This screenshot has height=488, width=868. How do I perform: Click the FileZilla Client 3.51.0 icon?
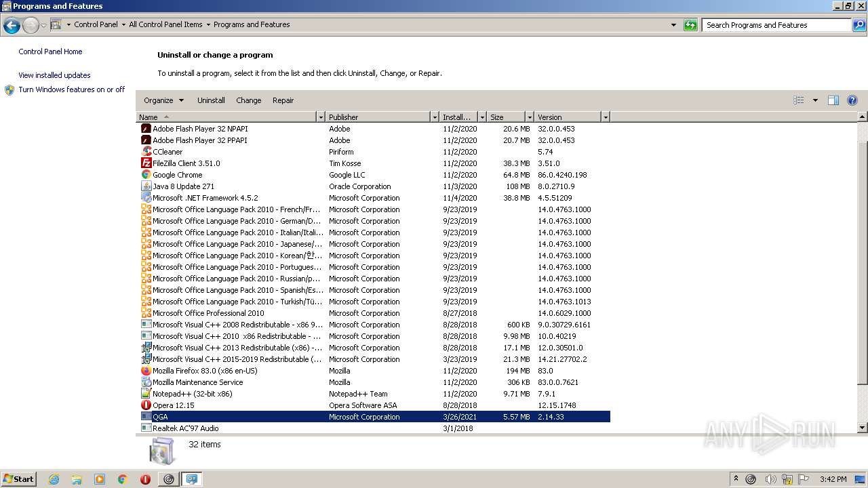coord(146,163)
